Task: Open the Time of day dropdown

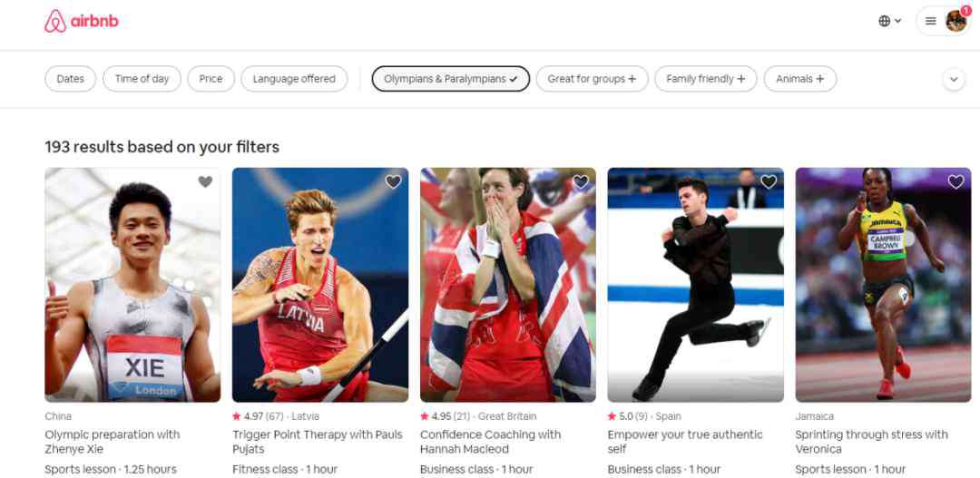Action: (142, 79)
